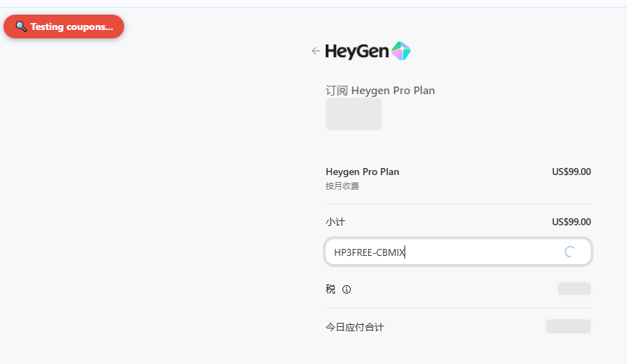
Task: Click the tax info circle icon
Action: (x=347, y=289)
